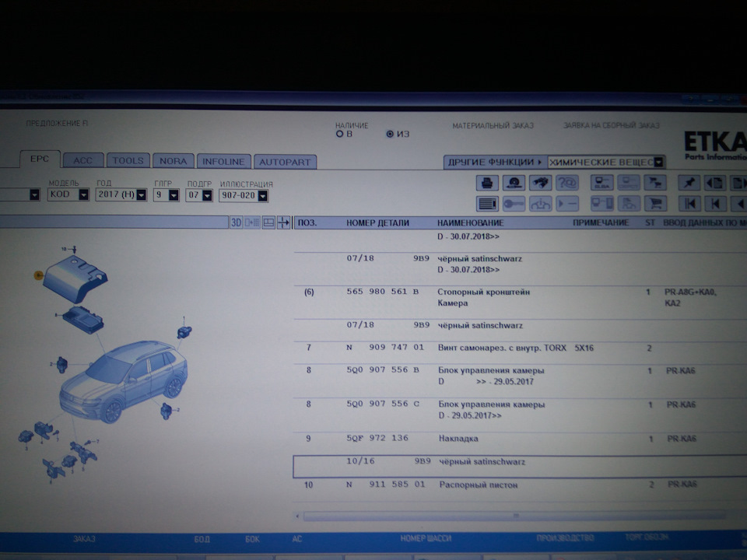
Task: Click the ПРИМЕЧАНИЕ column header
Action: 601,223
